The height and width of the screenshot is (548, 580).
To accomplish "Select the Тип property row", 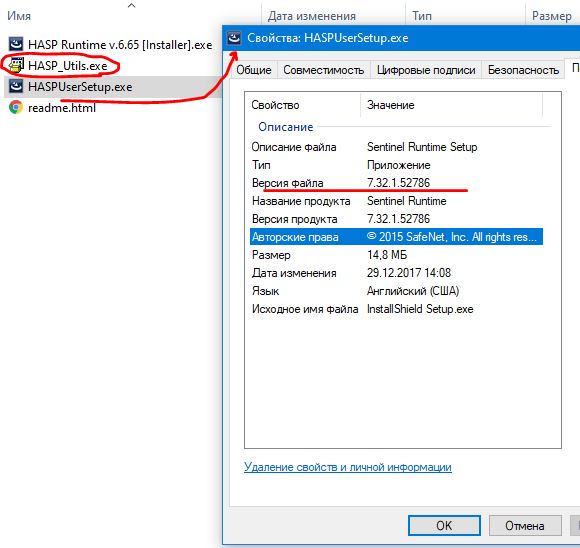I will (x=397, y=165).
